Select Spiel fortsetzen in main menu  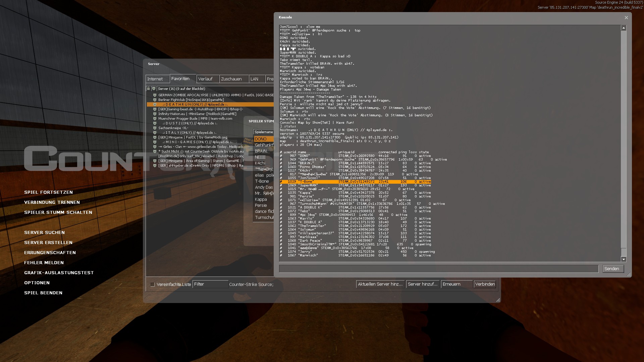click(x=48, y=192)
